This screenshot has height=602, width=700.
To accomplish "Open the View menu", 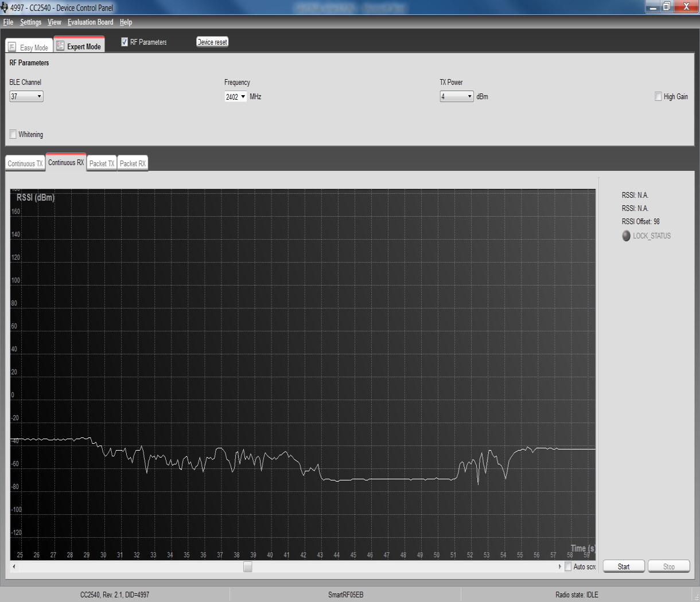I will pos(55,22).
